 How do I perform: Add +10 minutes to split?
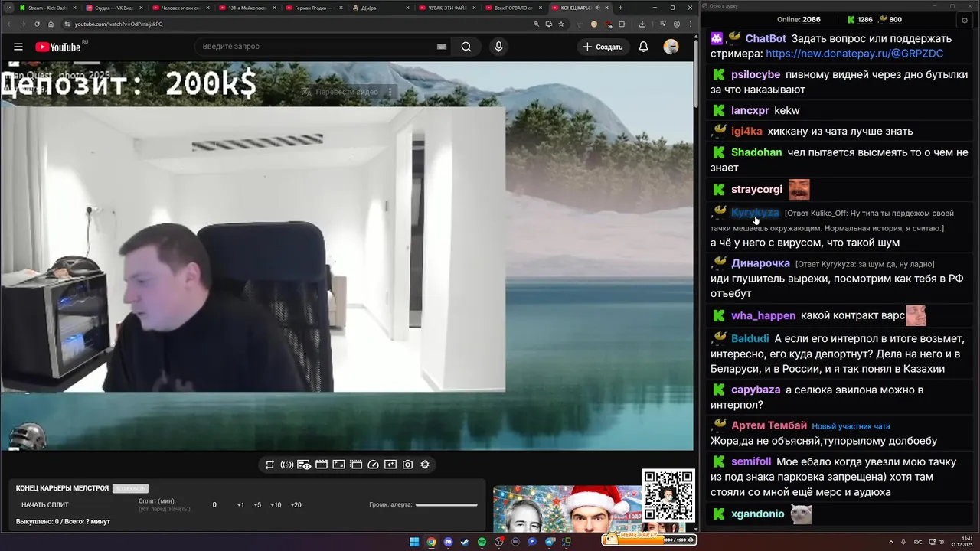(x=276, y=504)
